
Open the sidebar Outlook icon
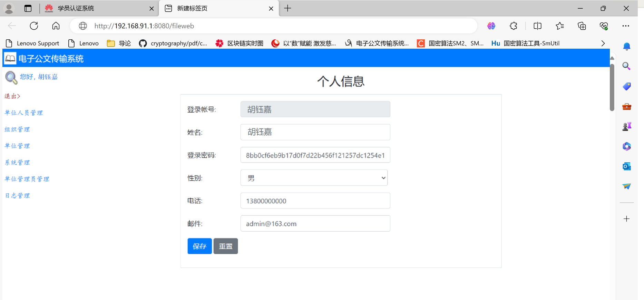tap(627, 166)
